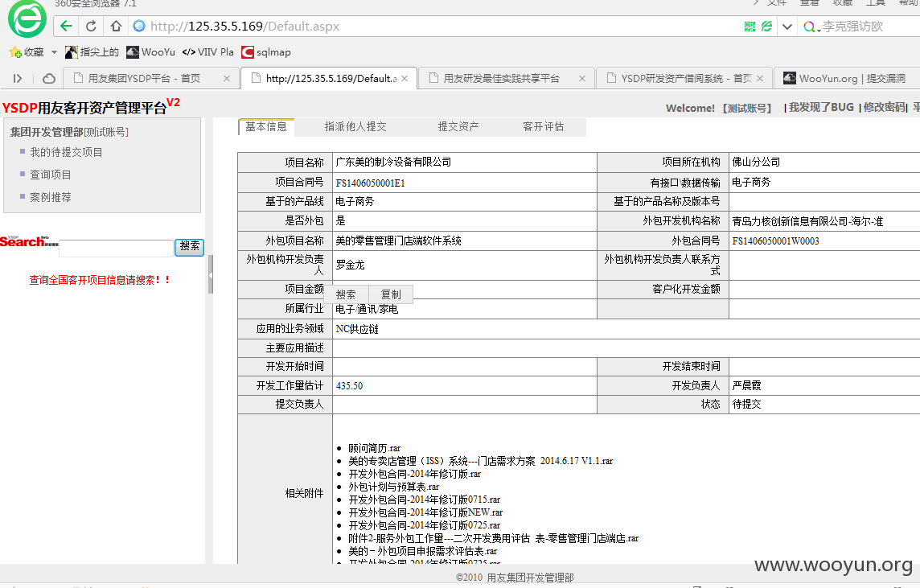This screenshot has height=588, width=920.
Task: Open the 指尖上的 bookmark
Action: (x=92, y=52)
